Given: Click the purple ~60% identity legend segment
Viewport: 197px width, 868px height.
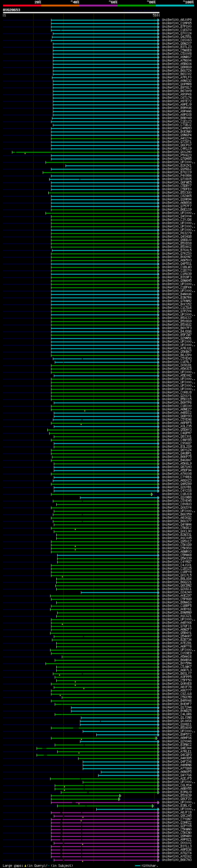Looking at the screenshot, I should tap(98, 6).
